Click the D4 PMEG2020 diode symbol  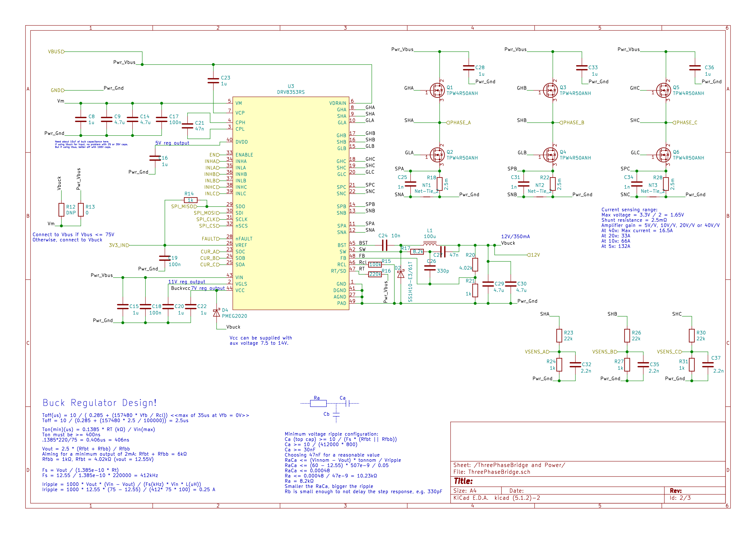pos(216,313)
